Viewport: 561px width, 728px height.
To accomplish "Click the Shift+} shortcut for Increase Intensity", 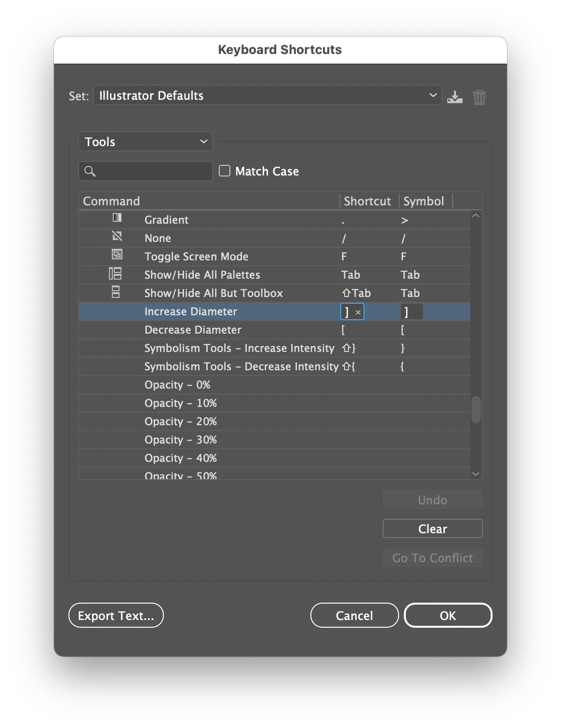I will pyautogui.click(x=349, y=348).
